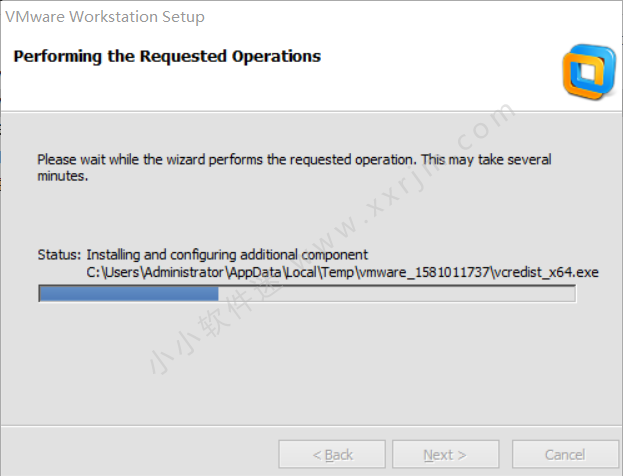Viewport: 623px width, 476px height.
Task: Click the Performing the Requested Operations heading
Action: tap(167, 57)
